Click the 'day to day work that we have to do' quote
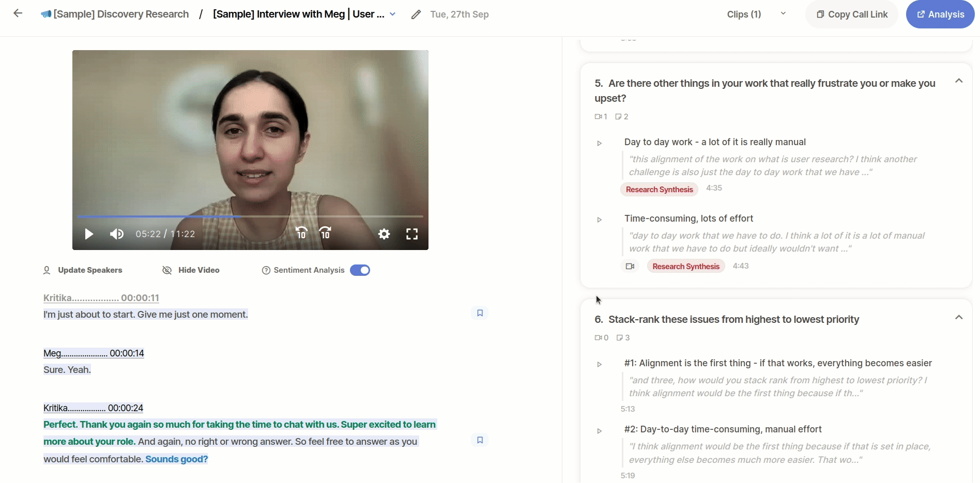980x483 pixels. [776, 242]
